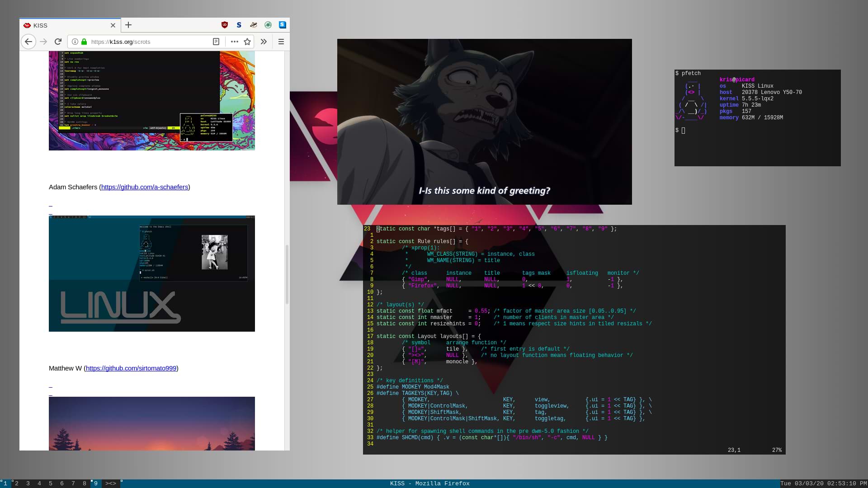Click the terminal prompt cursor

coord(683,131)
